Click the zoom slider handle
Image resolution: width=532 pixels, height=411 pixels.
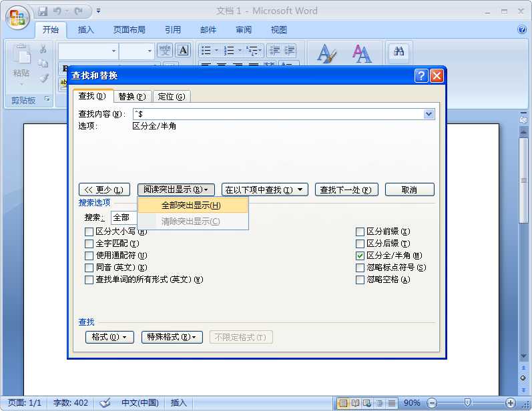coord(467,402)
